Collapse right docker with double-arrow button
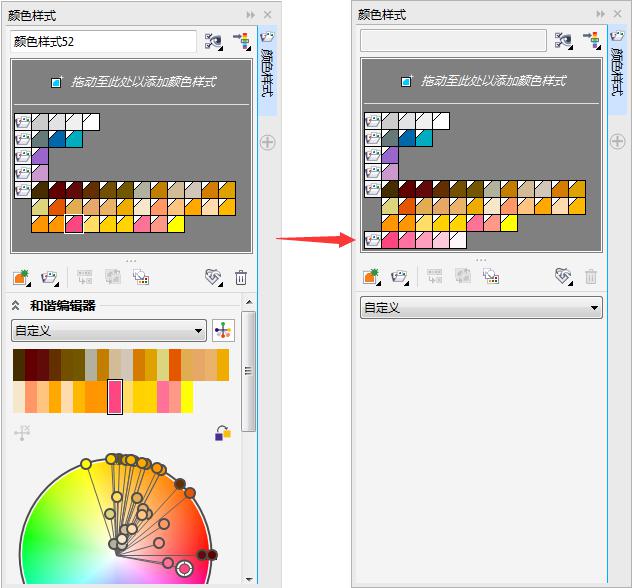The height and width of the screenshot is (588, 632). click(601, 14)
